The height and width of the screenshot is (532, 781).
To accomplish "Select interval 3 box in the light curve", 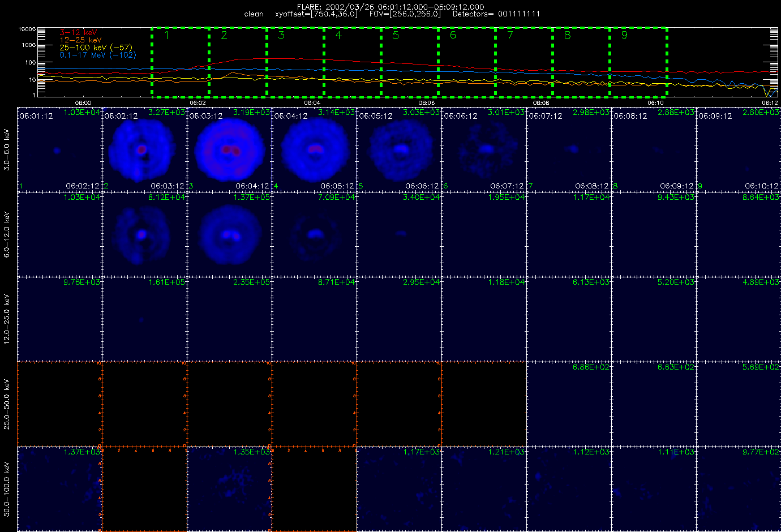I will [x=295, y=61].
